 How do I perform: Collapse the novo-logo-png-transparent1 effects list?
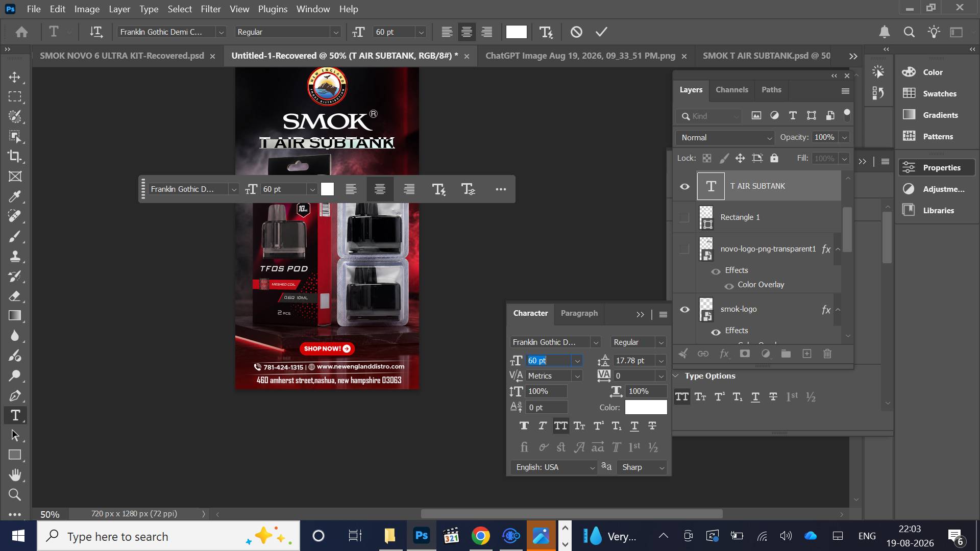(x=838, y=249)
